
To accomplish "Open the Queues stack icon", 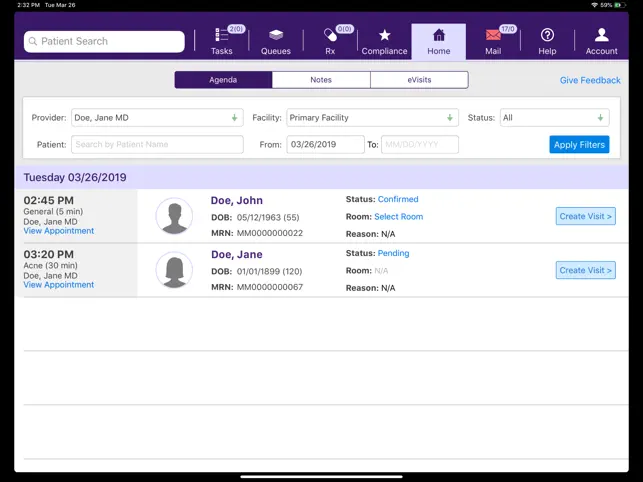I will pos(276,35).
